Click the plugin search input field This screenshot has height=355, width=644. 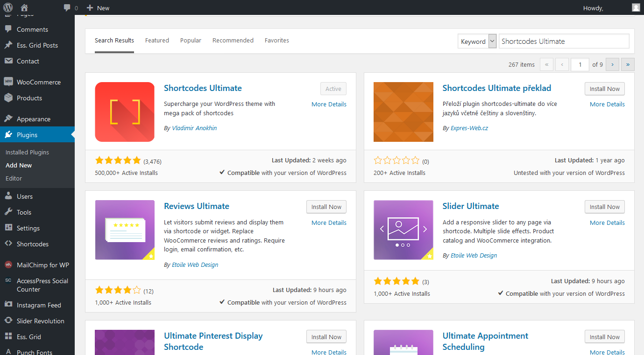tap(564, 41)
